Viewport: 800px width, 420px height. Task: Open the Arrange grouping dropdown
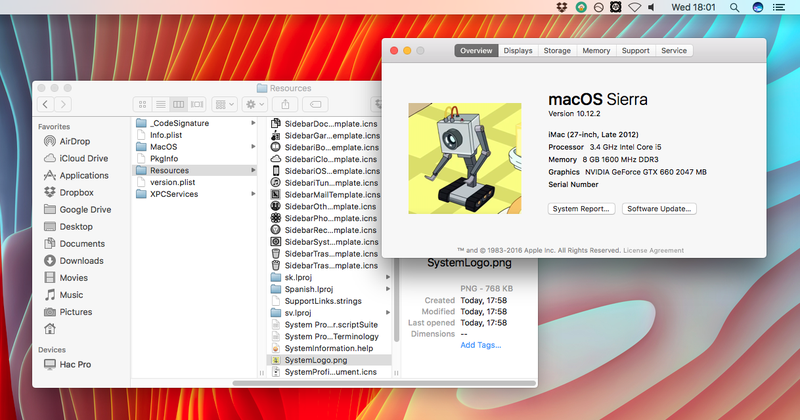pyautogui.click(x=224, y=104)
